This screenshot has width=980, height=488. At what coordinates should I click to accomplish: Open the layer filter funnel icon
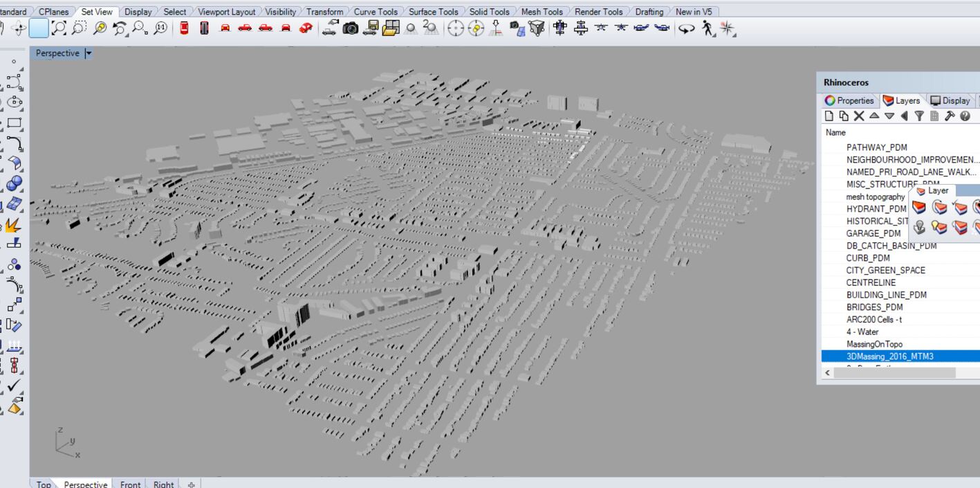coord(920,116)
